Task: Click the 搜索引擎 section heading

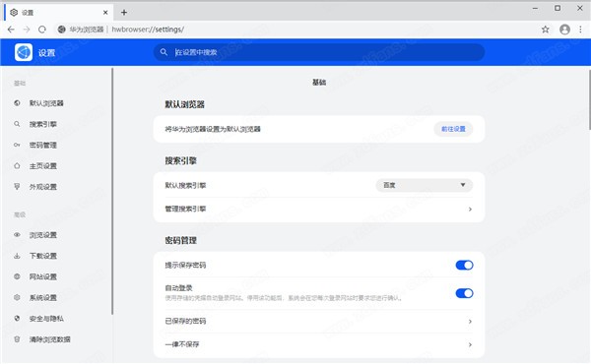Action: pyautogui.click(x=180, y=160)
